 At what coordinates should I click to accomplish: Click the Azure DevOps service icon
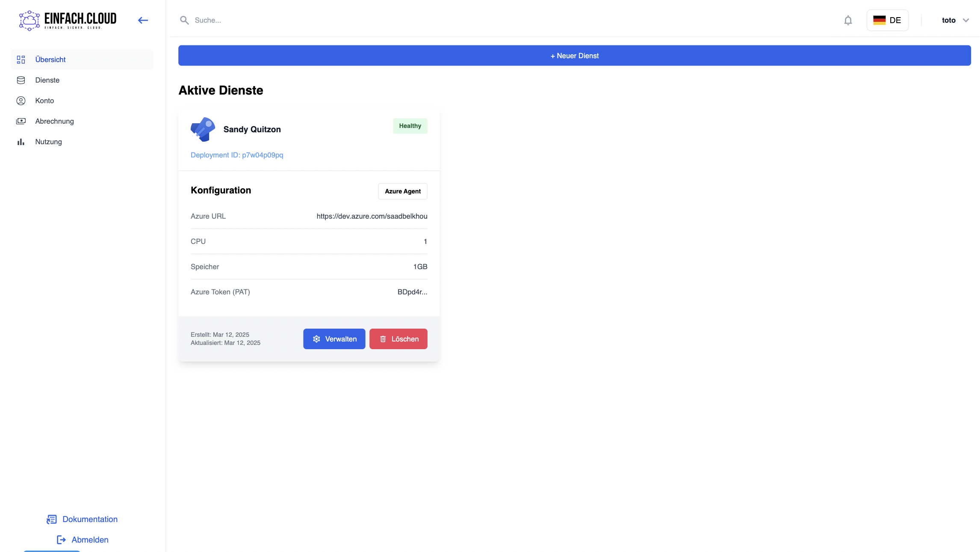[203, 129]
